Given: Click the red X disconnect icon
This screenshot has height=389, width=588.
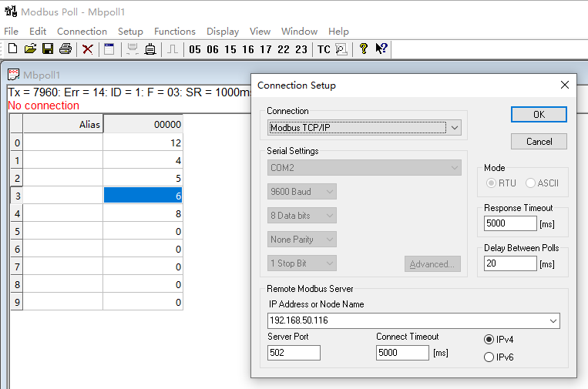Looking at the screenshot, I should pyautogui.click(x=87, y=49).
